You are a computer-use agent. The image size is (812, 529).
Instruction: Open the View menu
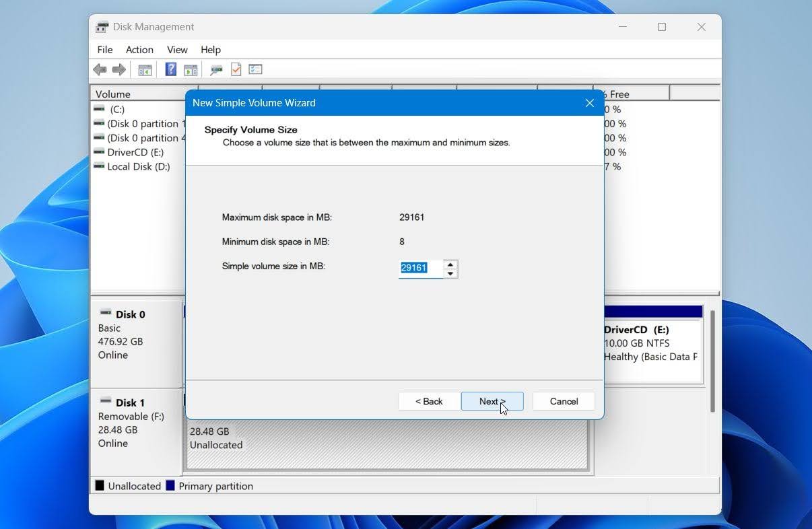[177, 50]
